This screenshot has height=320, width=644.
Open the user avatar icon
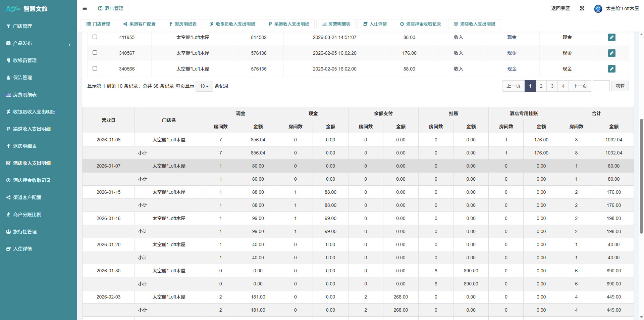(598, 9)
